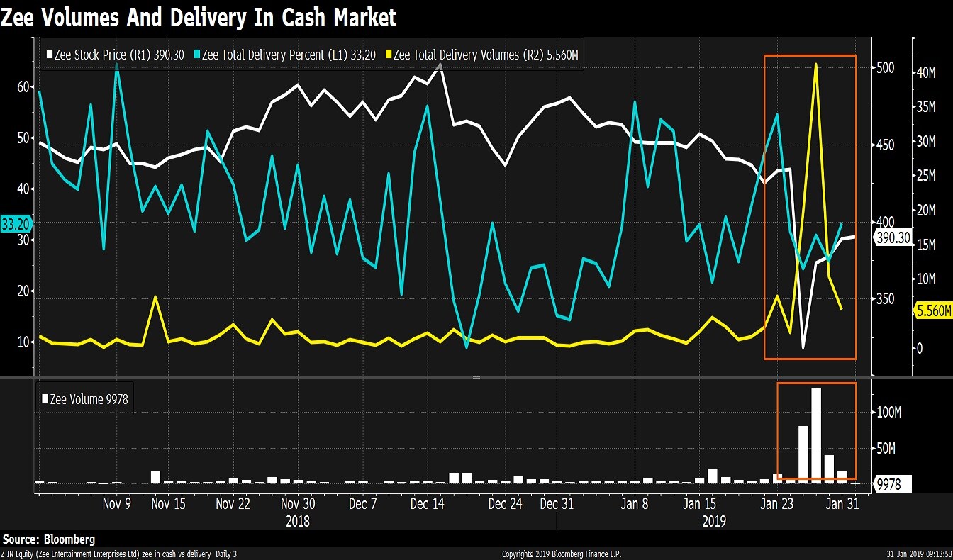Click the tallest white volume bar
The width and height of the screenshot is (953, 560).
click(x=816, y=435)
